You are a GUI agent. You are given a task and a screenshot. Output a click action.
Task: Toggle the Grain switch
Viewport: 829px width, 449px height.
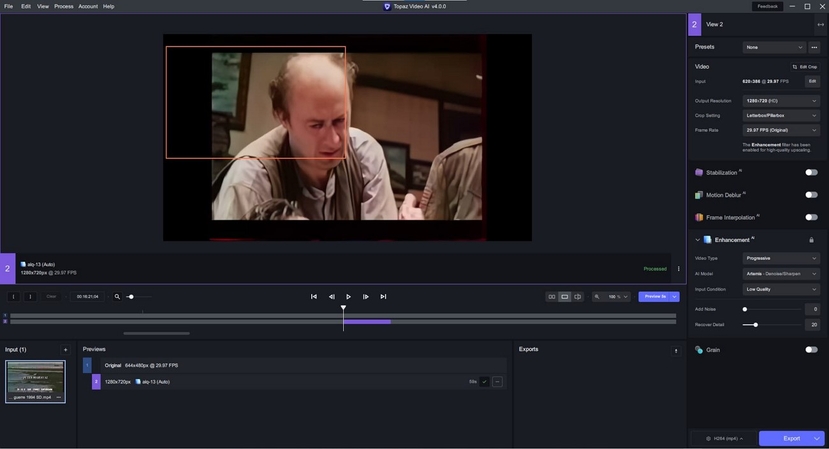click(x=811, y=350)
